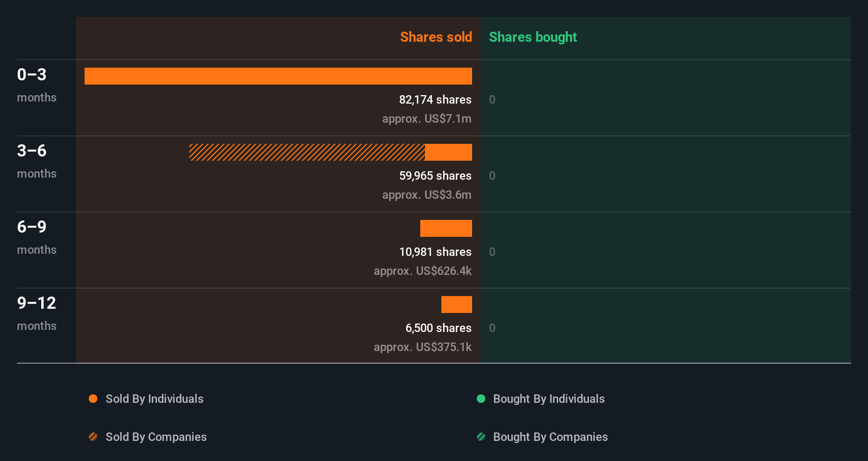
Task: Click the 82,174 shares value
Action: pyautogui.click(x=435, y=99)
